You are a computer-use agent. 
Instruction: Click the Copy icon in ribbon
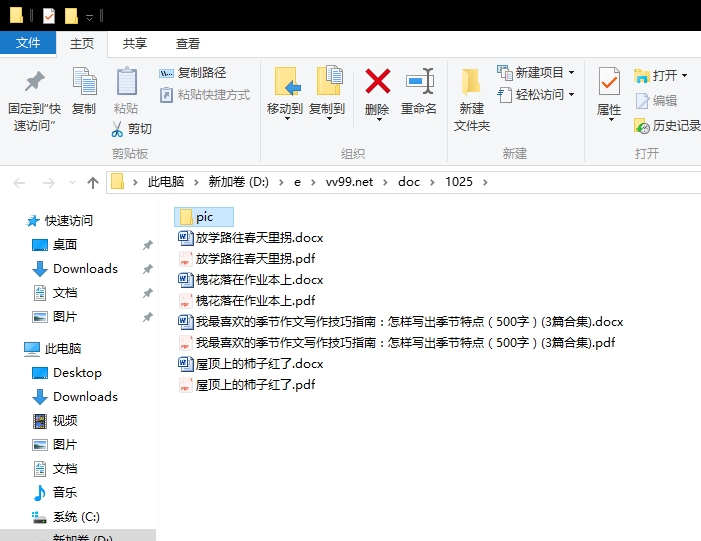84,81
